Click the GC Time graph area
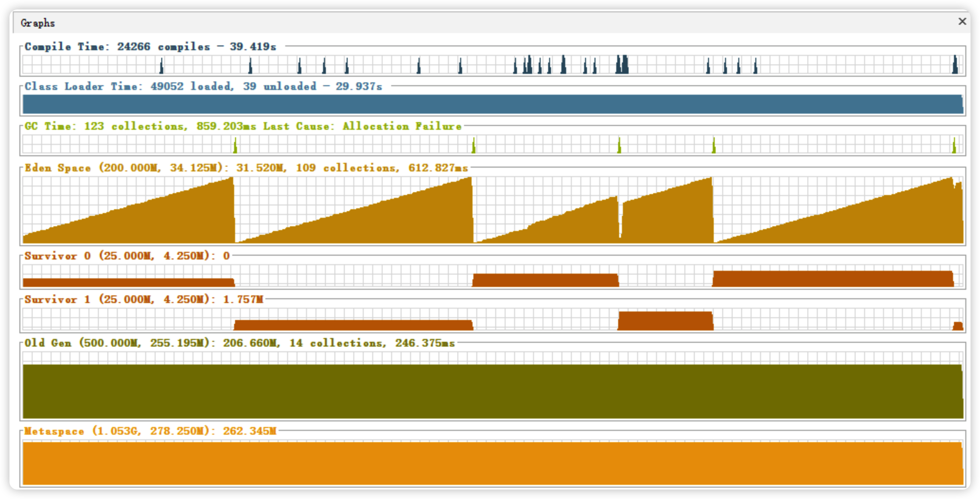Screen dimensions: 980x499 tap(493, 144)
